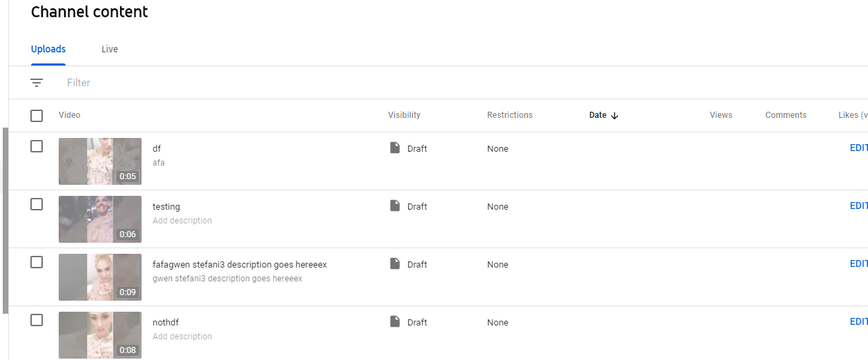Click draft icon in 'nothdf' row

[395, 321]
